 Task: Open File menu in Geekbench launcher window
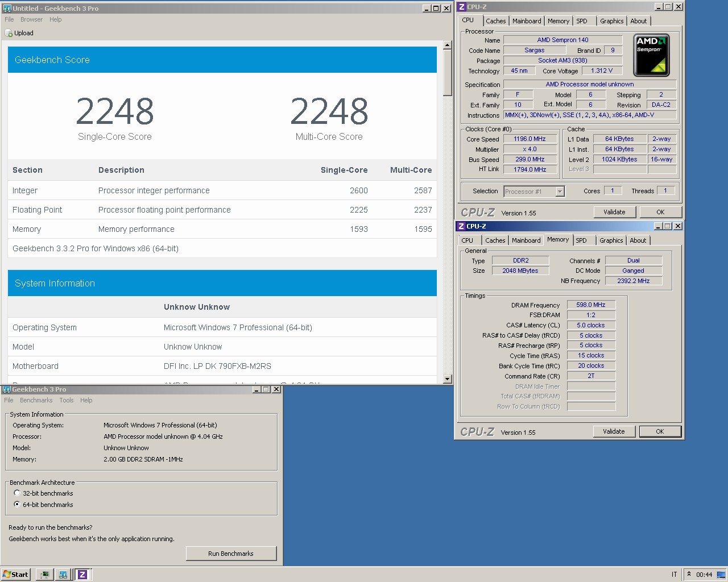coord(9,400)
